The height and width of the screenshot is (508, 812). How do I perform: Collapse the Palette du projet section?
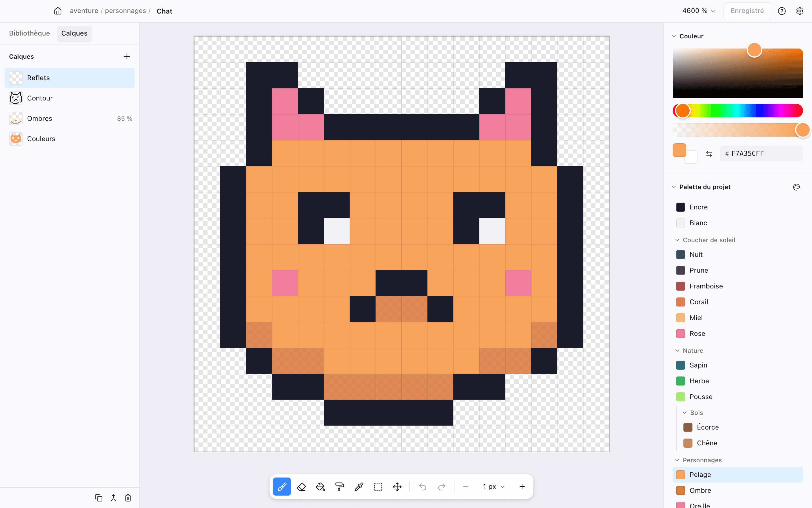click(674, 187)
